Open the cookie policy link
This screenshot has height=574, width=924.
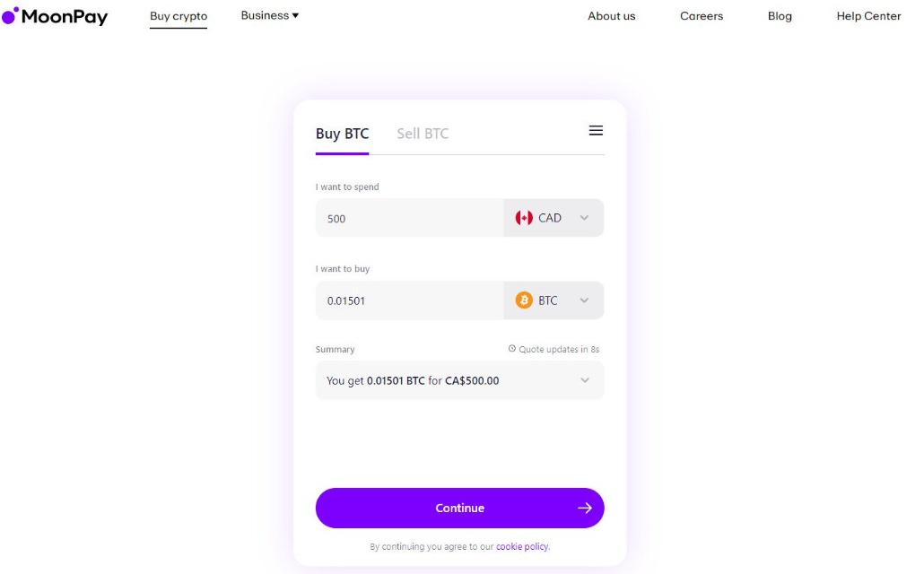click(x=520, y=546)
